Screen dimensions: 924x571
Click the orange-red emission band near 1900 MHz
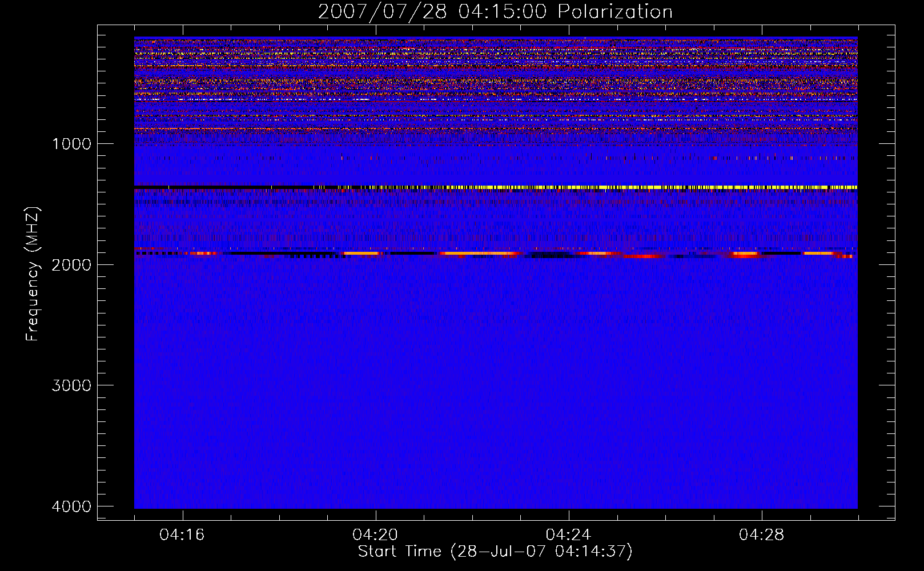(x=496, y=254)
